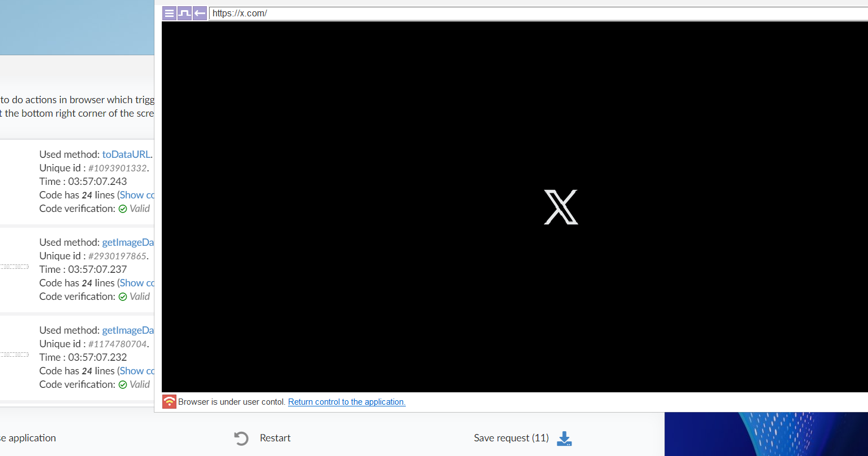
Task: Focus the URL field showing https://x.com/
Action: [507, 14]
